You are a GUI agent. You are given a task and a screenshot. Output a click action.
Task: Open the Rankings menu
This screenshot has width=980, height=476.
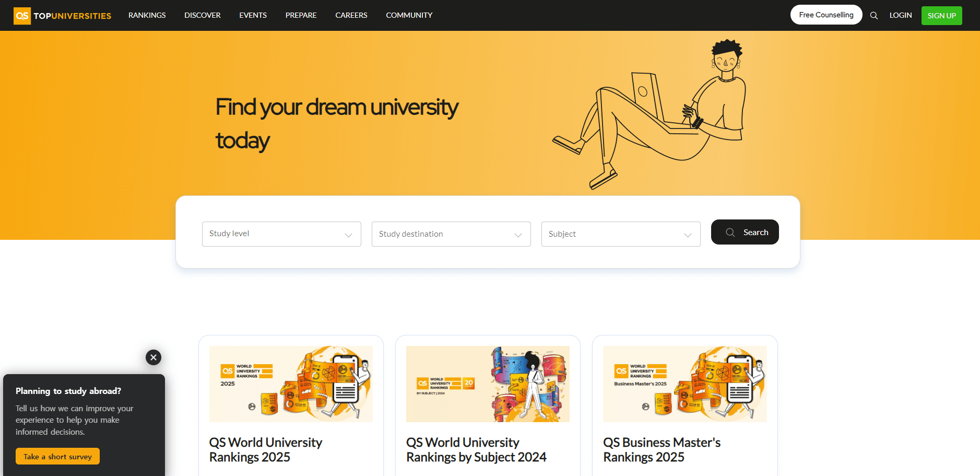(x=147, y=15)
